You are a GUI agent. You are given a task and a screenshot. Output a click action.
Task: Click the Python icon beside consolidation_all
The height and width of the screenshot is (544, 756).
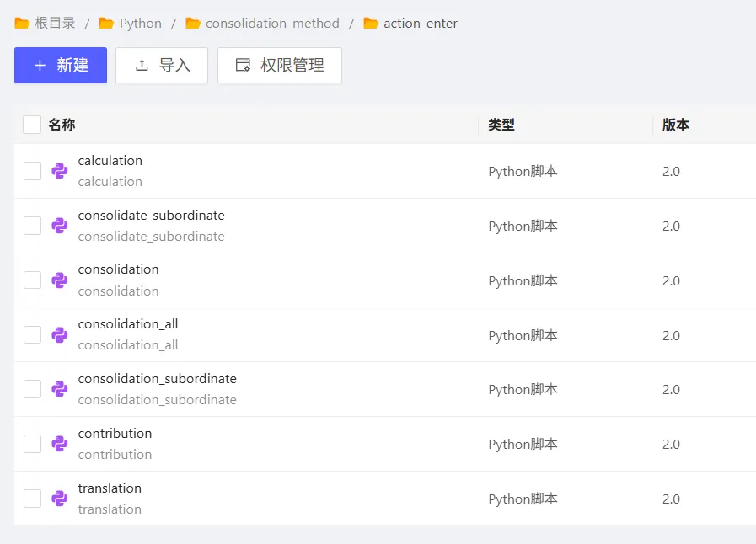(59, 334)
